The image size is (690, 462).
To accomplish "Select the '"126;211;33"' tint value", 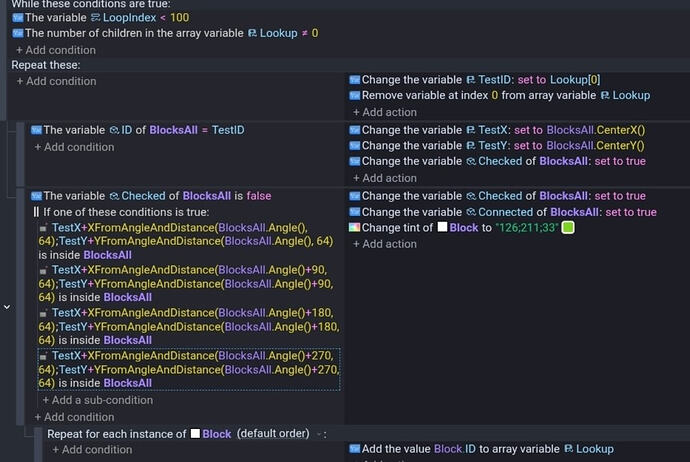I will point(527,227).
